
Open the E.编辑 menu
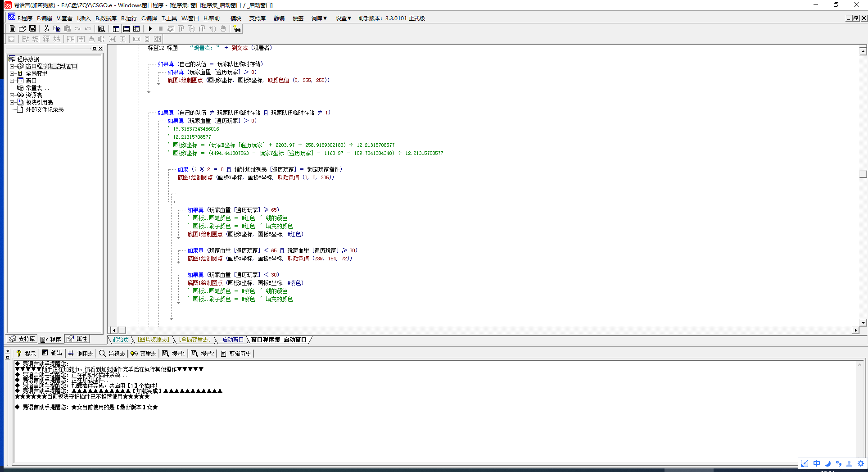44,18
